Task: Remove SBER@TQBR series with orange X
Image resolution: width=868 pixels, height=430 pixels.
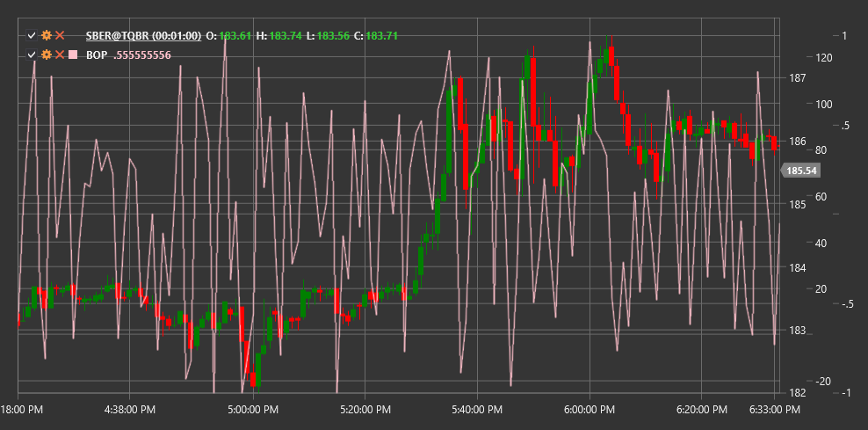Action: coord(60,36)
